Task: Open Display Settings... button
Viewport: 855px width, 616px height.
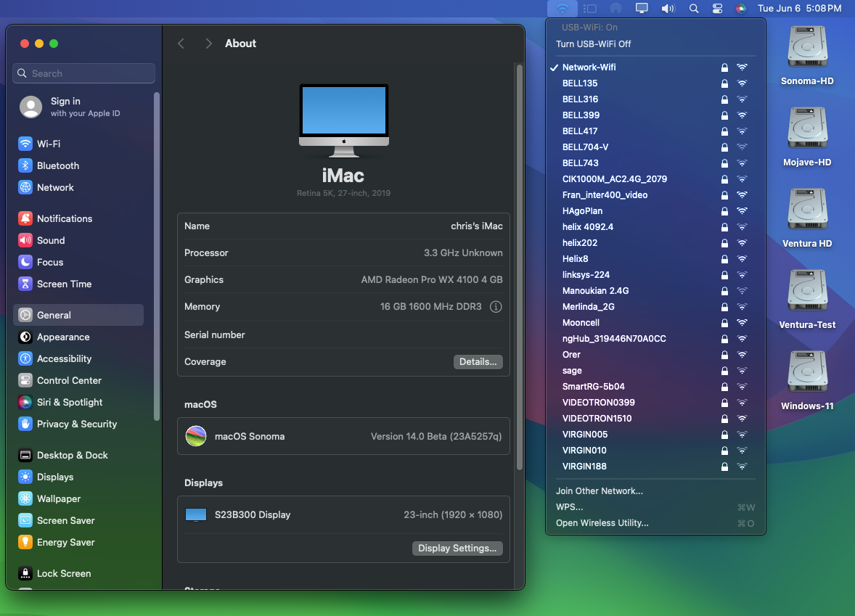Action: (x=457, y=549)
